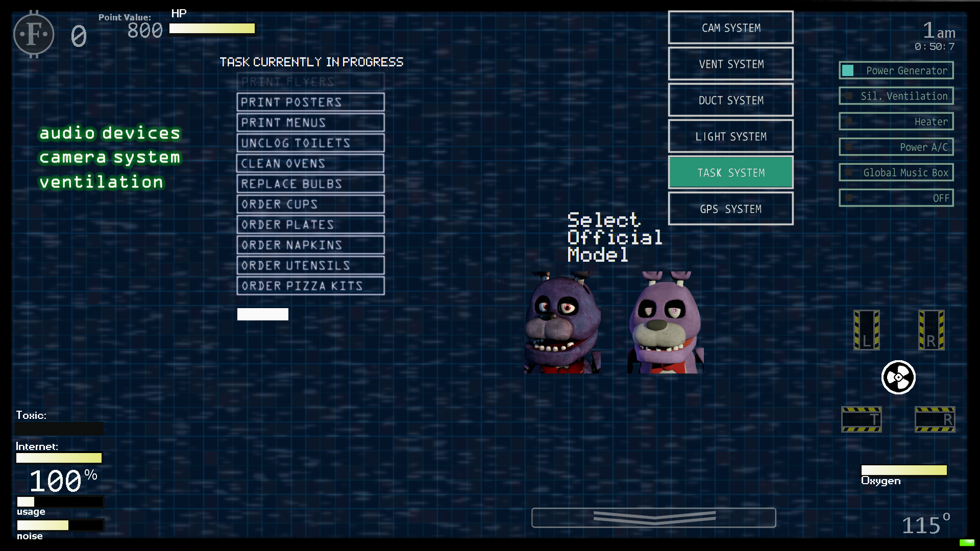The image size is (980, 551).
Task: Open the GPS SYSTEM panel
Action: pos(730,209)
